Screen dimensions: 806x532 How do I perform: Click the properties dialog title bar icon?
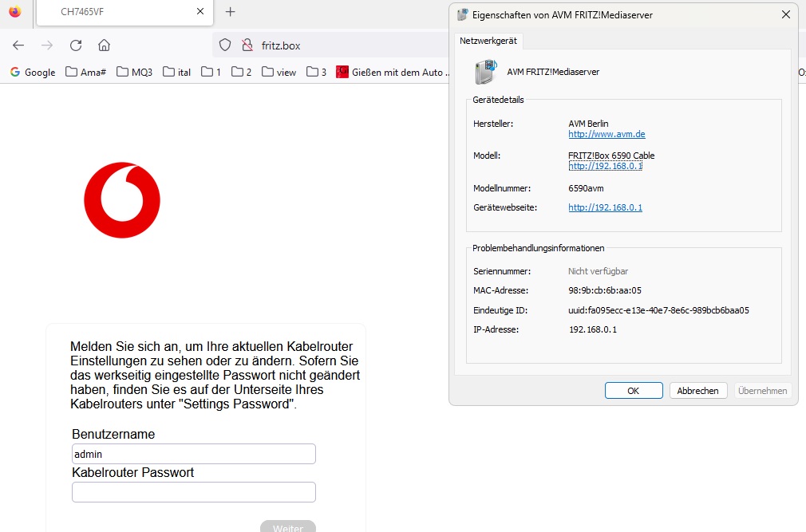click(463, 15)
